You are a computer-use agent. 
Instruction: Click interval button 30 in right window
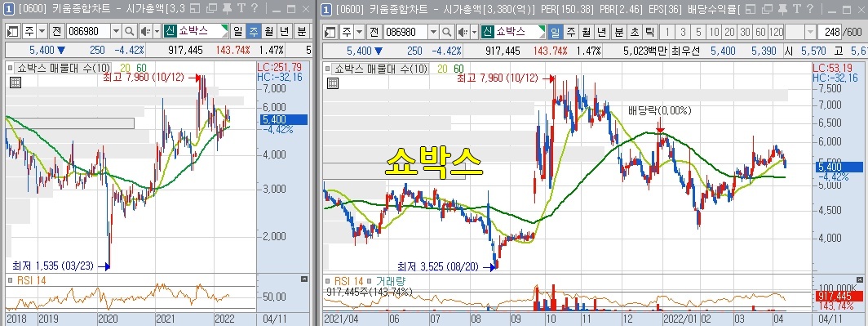point(745,32)
